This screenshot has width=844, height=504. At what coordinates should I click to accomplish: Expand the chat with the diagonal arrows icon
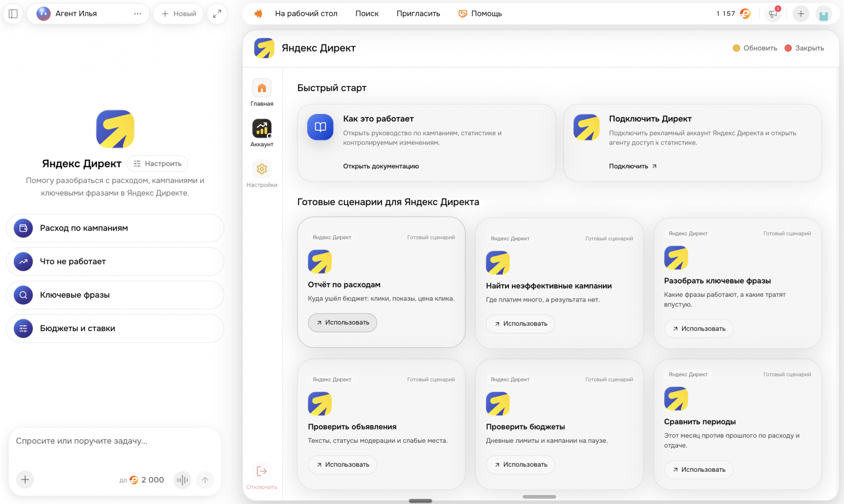pos(217,14)
